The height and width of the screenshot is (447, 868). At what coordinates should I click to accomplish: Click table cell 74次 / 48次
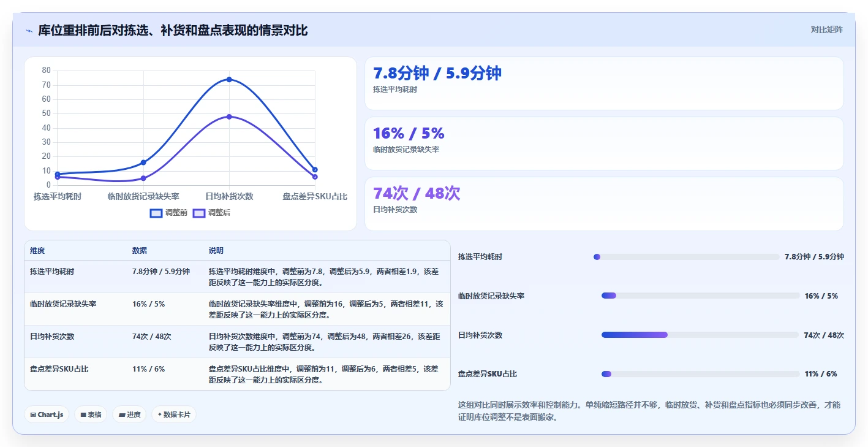tap(151, 336)
